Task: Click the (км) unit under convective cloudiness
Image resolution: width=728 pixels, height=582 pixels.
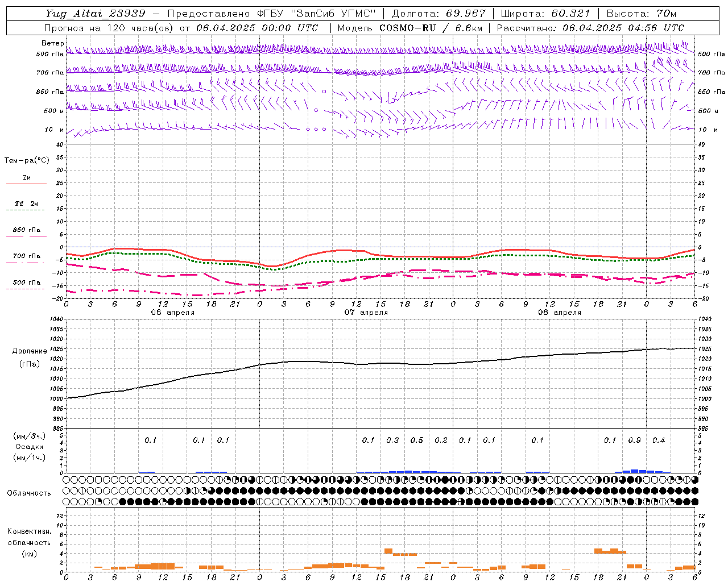Action: pos(29,554)
